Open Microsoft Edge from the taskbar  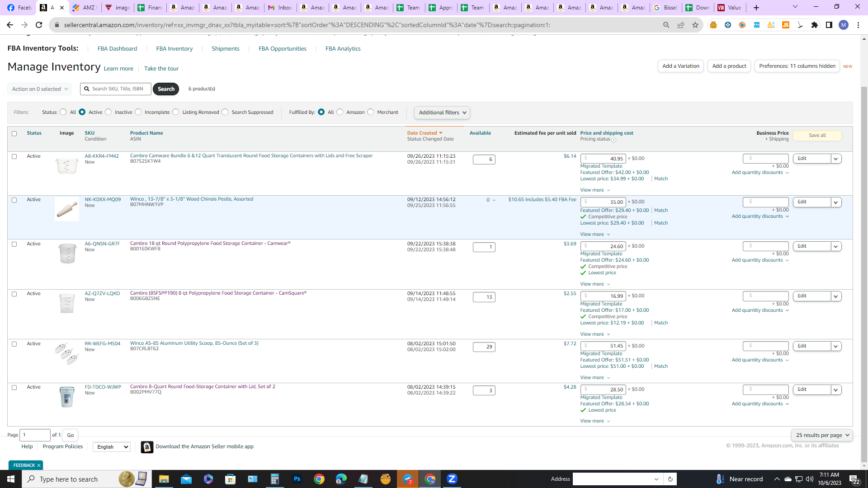point(341,479)
